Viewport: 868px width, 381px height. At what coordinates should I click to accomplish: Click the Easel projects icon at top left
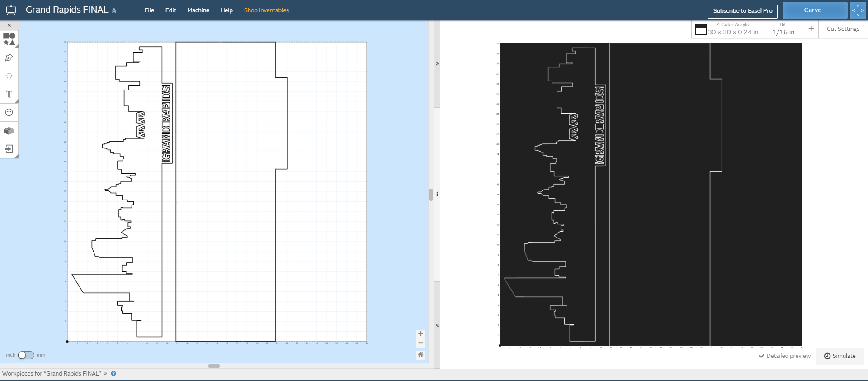(11, 10)
